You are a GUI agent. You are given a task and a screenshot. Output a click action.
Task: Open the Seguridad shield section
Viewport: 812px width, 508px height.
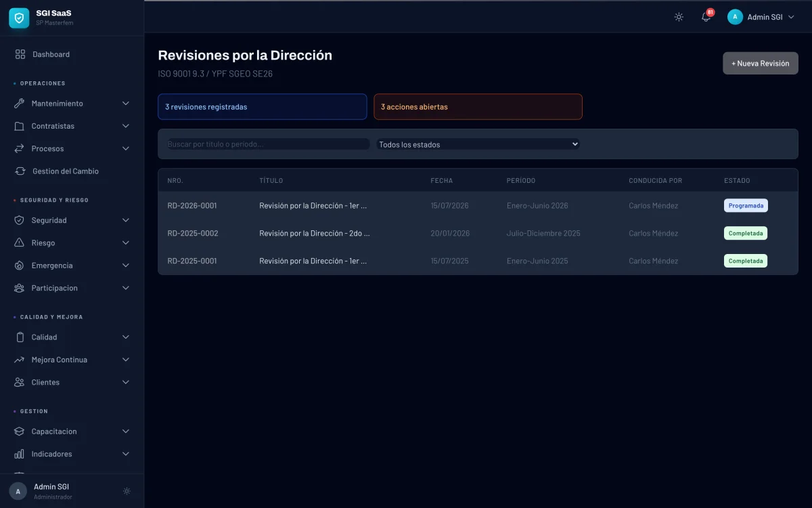click(x=20, y=219)
